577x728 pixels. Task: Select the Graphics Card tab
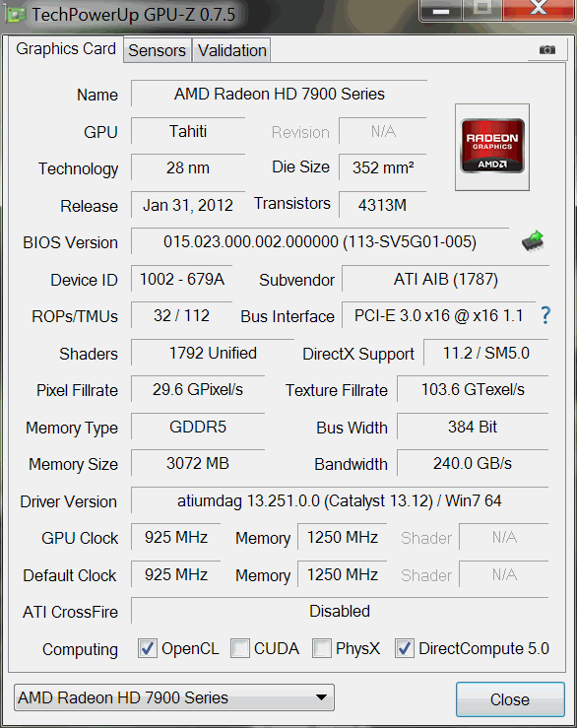coord(65,48)
